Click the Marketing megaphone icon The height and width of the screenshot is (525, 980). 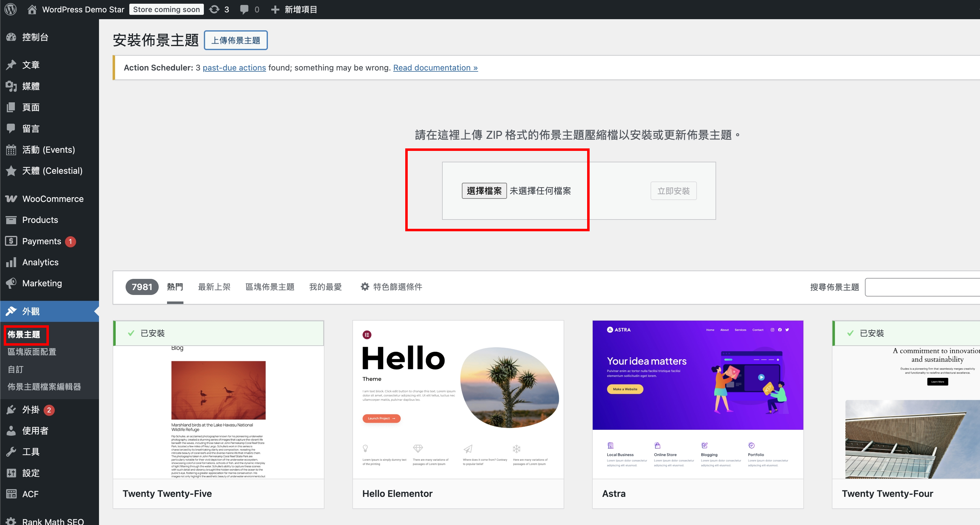(x=11, y=283)
